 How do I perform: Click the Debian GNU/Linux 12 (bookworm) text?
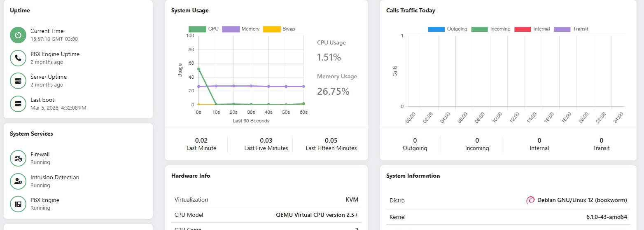[x=582, y=200]
